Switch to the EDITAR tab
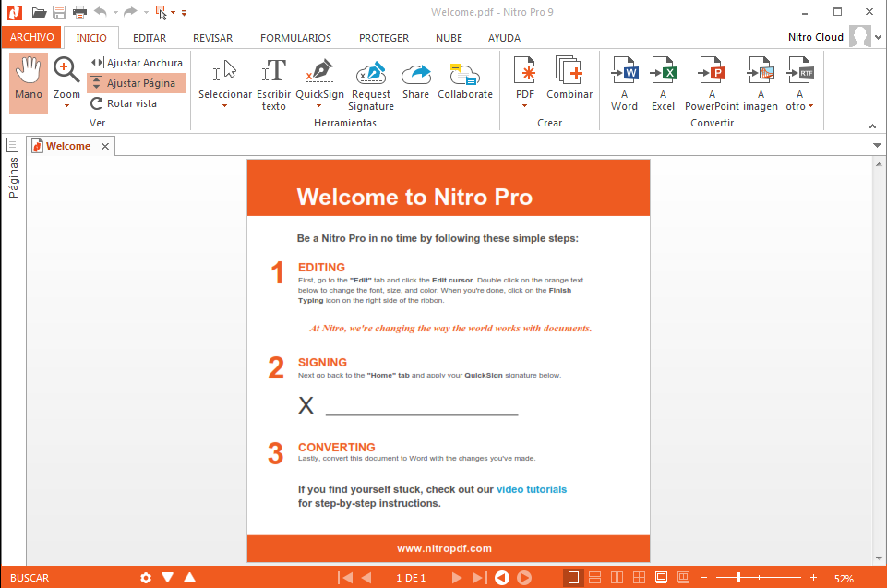Image resolution: width=887 pixels, height=588 pixels. [x=150, y=38]
